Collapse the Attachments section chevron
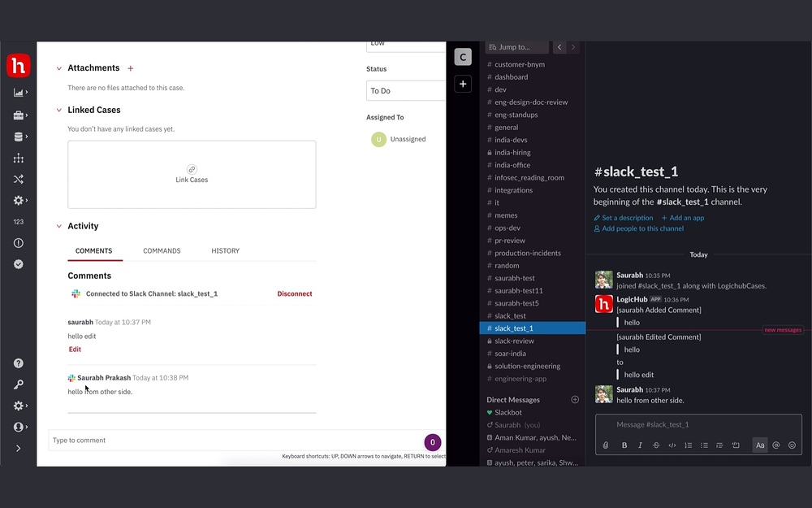Image resolution: width=812 pixels, height=508 pixels. click(x=59, y=68)
